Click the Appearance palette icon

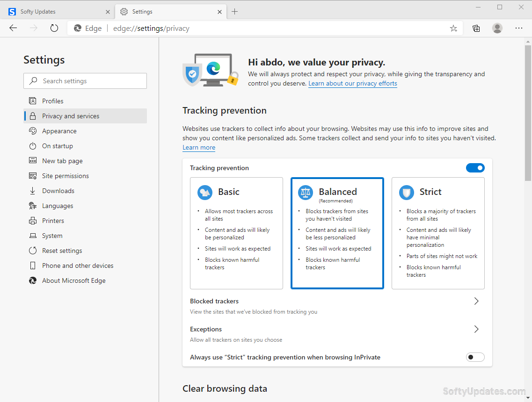coord(33,131)
